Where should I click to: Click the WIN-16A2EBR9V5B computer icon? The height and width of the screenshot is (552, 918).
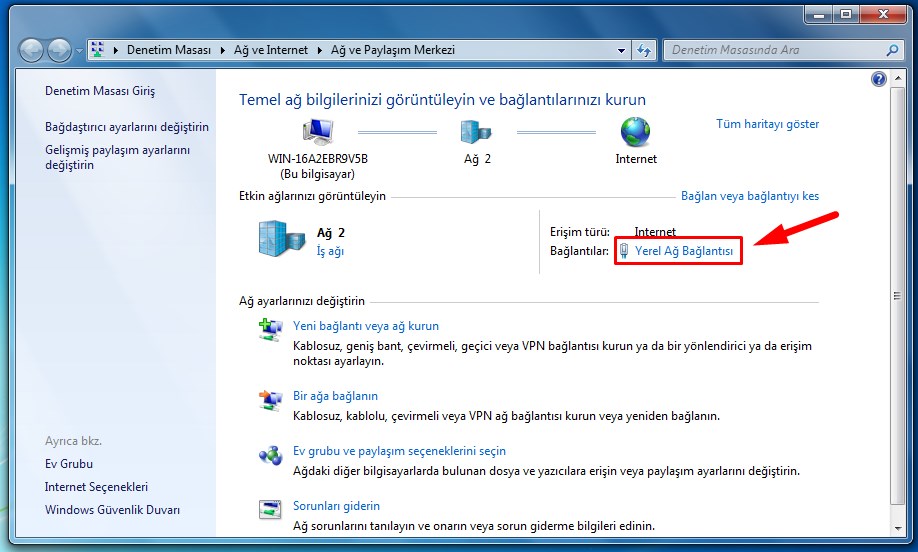point(318,132)
